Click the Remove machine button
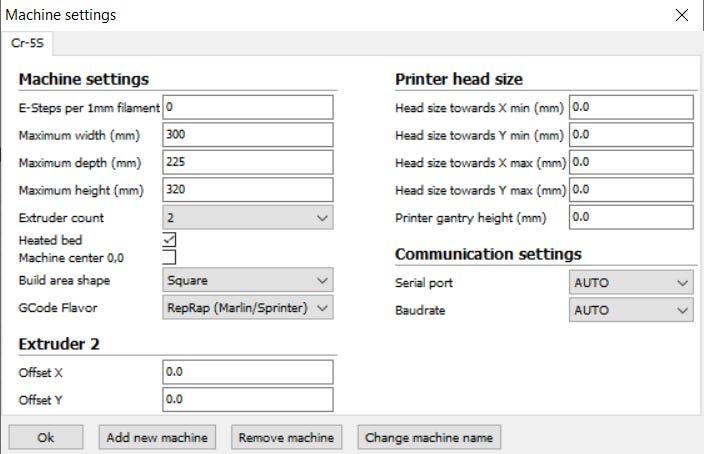The image size is (704, 454). click(286, 437)
